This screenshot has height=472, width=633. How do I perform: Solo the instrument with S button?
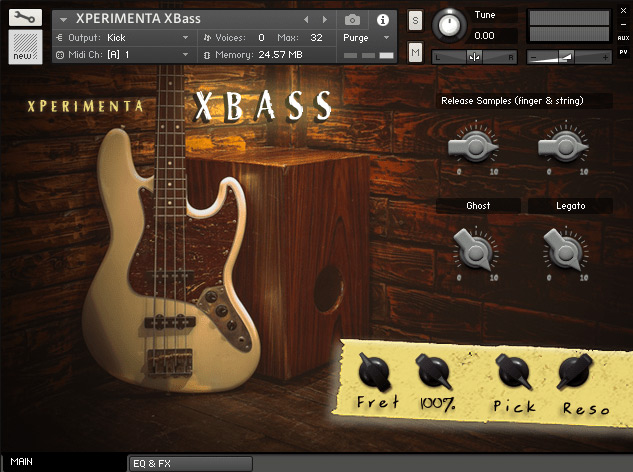415,22
